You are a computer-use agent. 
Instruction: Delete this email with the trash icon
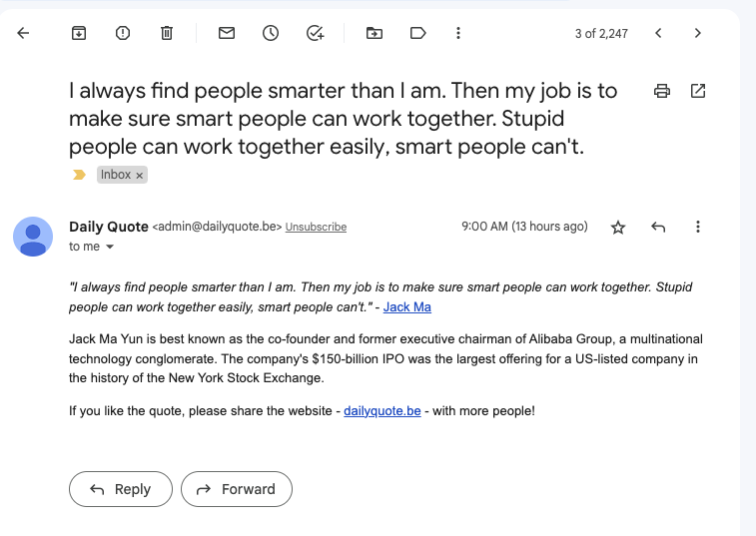[167, 33]
